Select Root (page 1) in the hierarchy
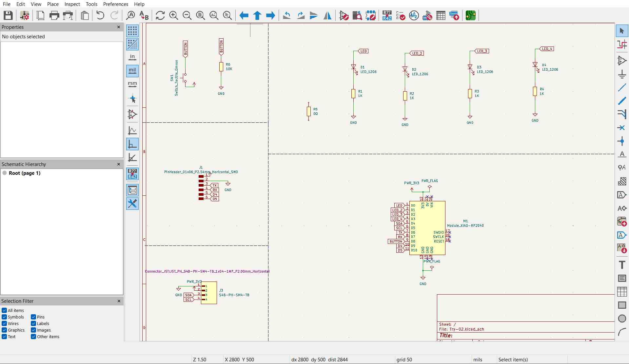The width and height of the screenshot is (629, 364). [25, 173]
